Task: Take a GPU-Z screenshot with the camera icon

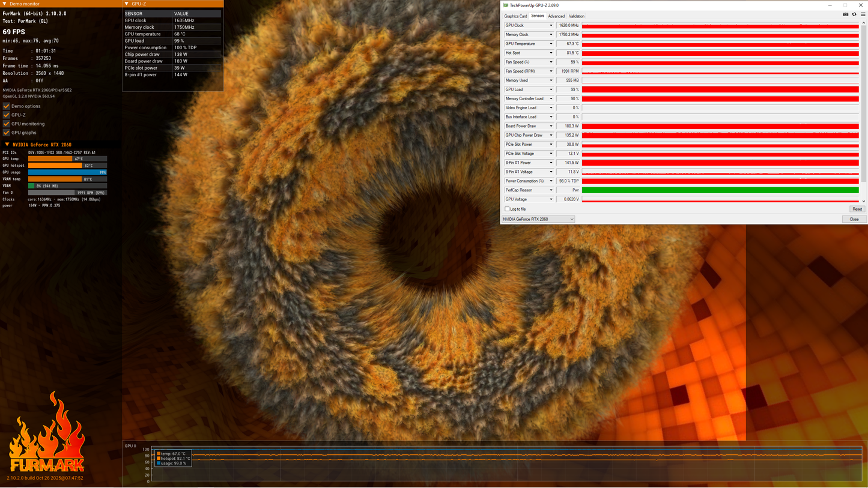Action: 846,14
